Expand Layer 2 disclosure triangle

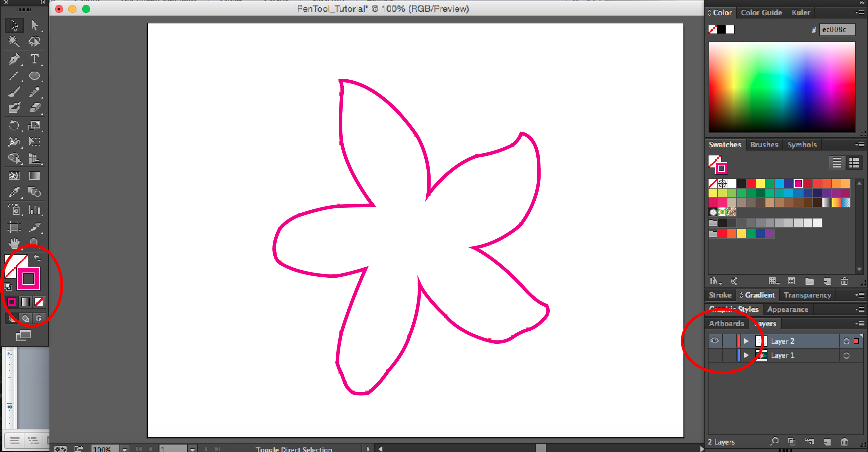tap(746, 341)
